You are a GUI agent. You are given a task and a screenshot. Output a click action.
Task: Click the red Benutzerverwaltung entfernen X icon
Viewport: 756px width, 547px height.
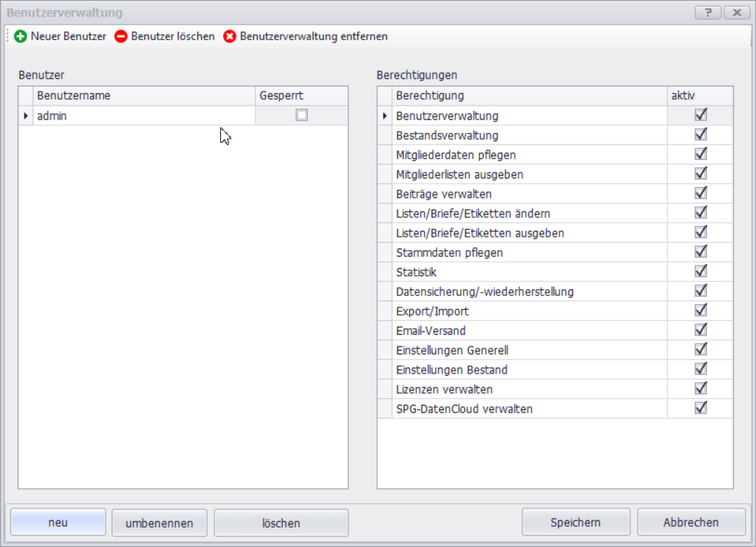click(x=230, y=36)
